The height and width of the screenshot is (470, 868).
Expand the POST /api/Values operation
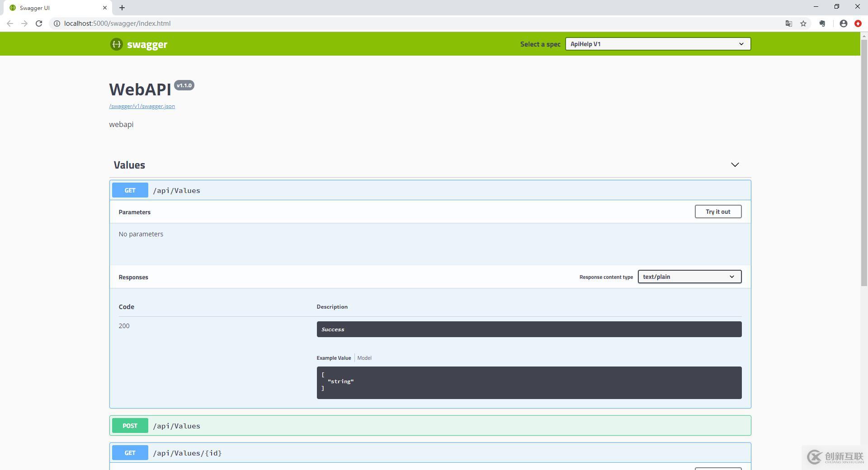click(x=430, y=426)
